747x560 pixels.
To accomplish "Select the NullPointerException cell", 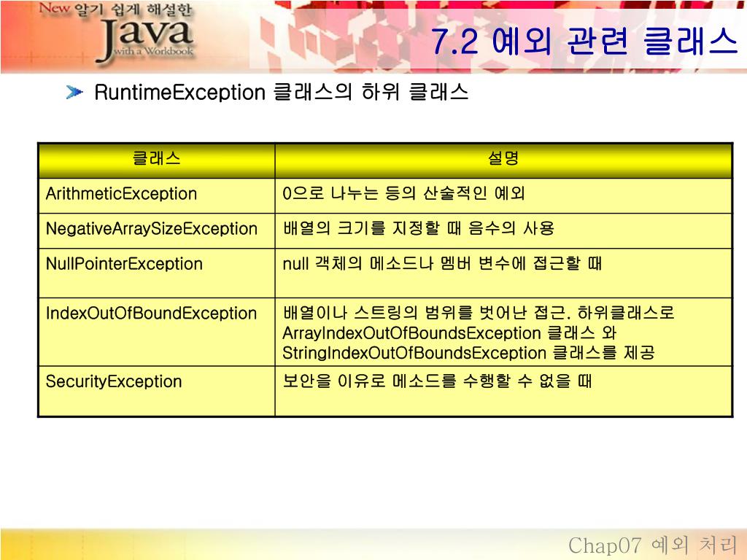I will (157, 273).
